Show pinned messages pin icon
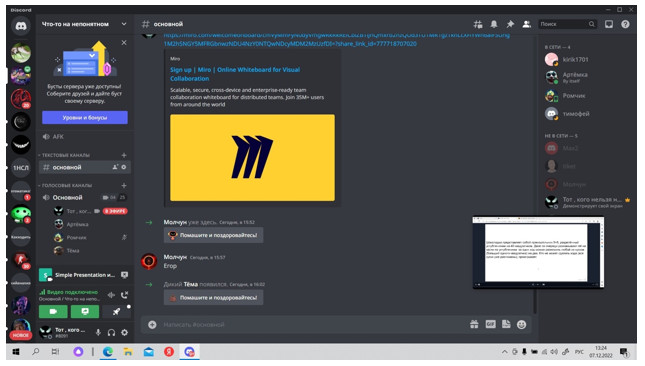Screen dimensions: 645x366 [510, 24]
